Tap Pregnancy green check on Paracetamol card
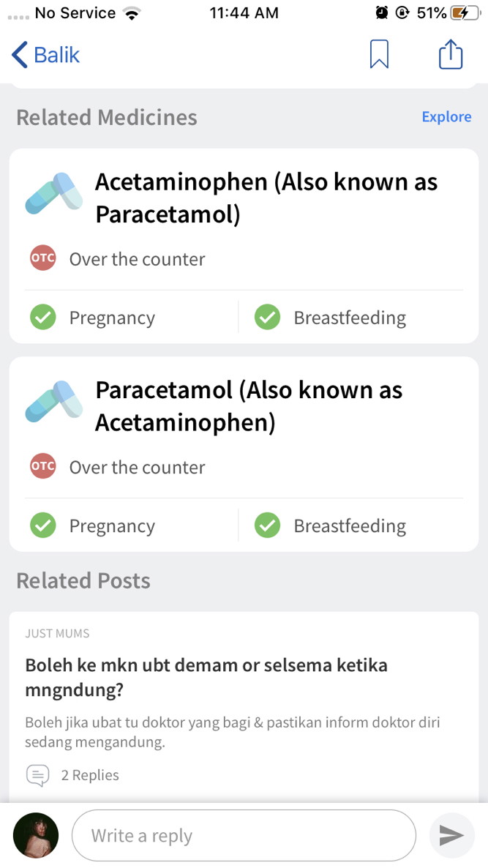Viewport: 488px width, 868px height. tap(42, 525)
